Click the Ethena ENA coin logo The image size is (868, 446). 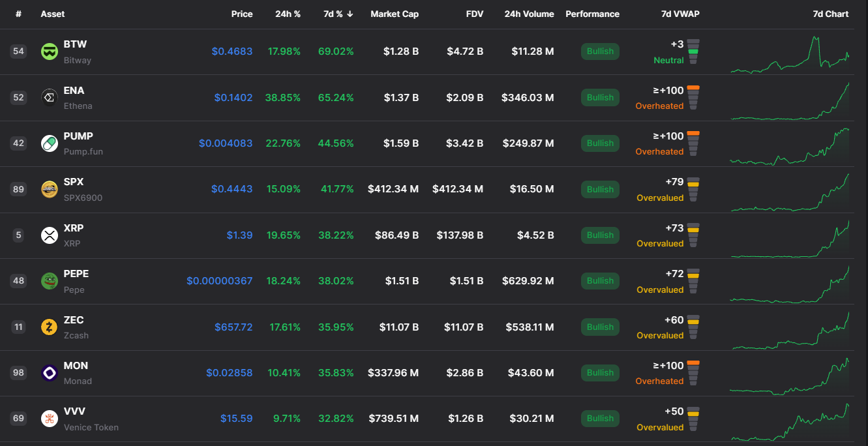tap(50, 98)
